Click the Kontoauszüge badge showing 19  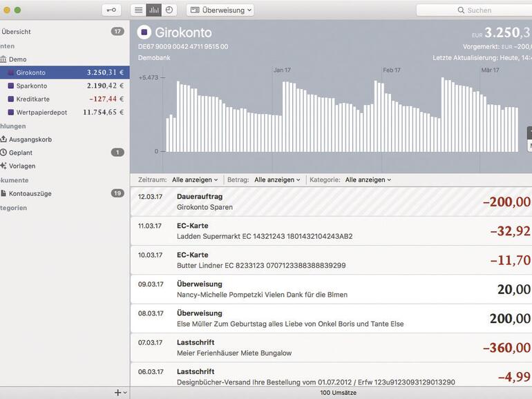coord(117,193)
